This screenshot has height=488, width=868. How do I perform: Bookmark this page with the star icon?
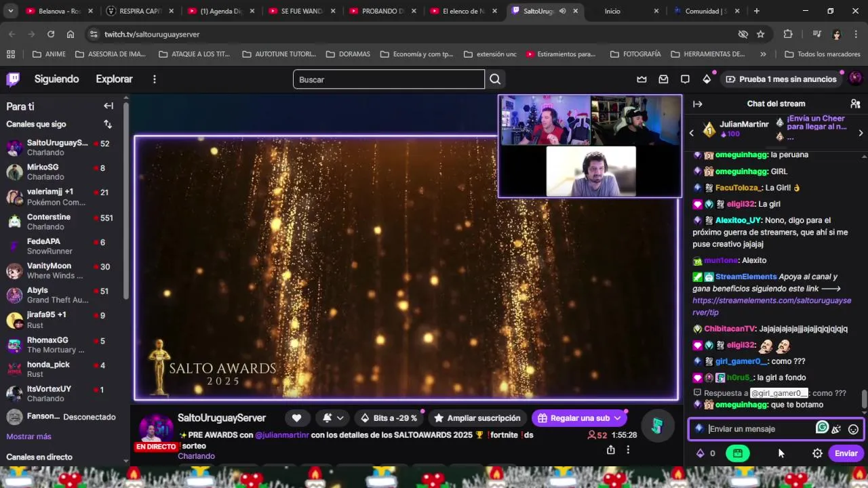click(x=761, y=34)
